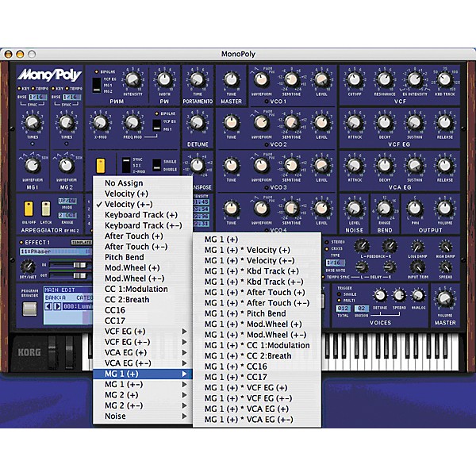The image size is (476, 476).
Task: Click the X-Mod knob
Action: [100, 123]
